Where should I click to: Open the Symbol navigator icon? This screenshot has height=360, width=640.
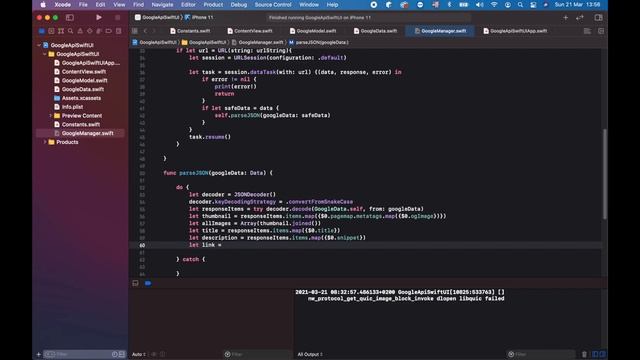(61, 31)
